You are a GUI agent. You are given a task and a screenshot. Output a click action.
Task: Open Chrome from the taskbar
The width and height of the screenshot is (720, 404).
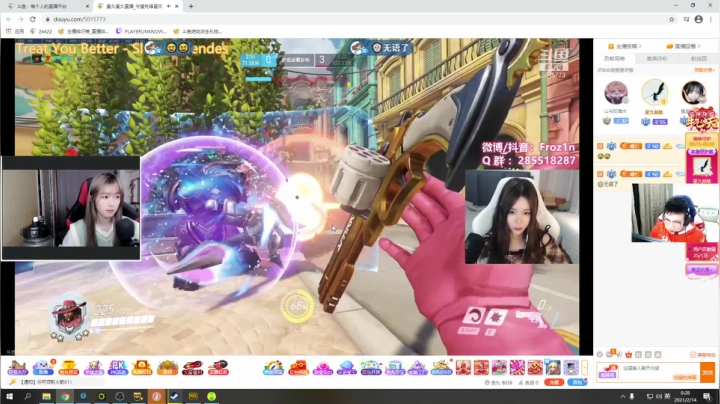(65, 396)
